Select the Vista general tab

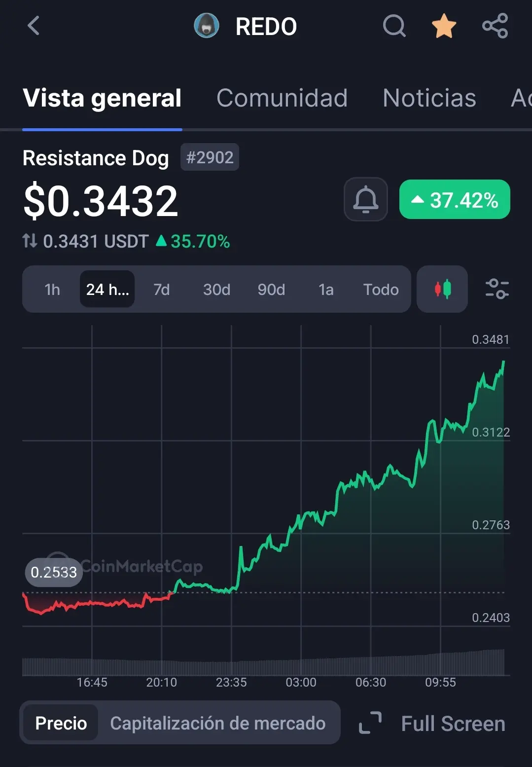[x=102, y=98]
